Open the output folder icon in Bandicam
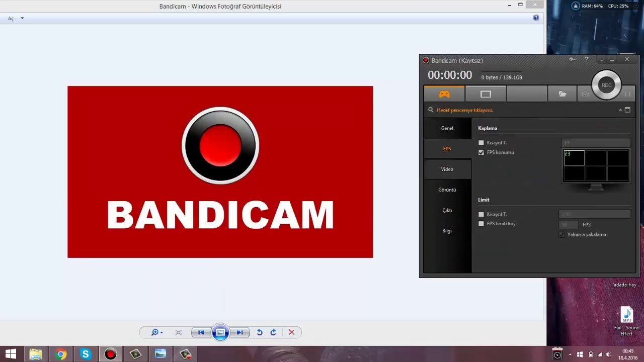The width and height of the screenshot is (644, 362). click(x=562, y=94)
